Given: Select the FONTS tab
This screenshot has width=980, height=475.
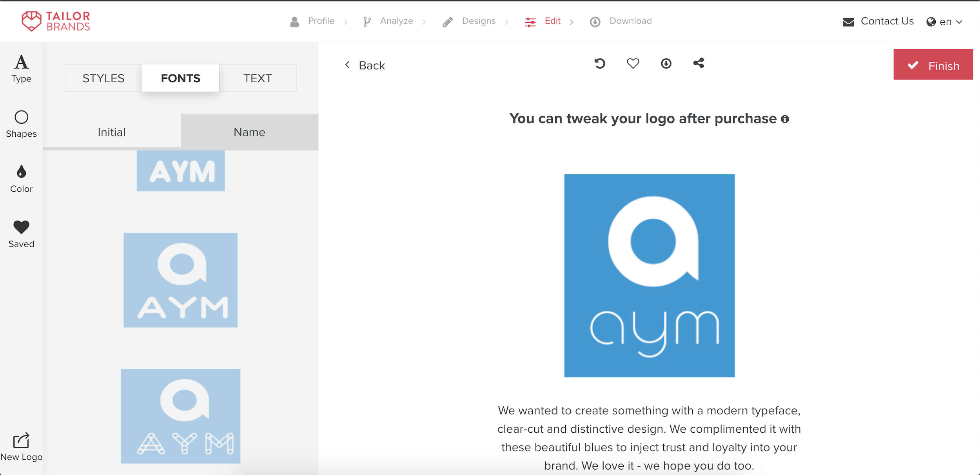Looking at the screenshot, I should coord(181,78).
